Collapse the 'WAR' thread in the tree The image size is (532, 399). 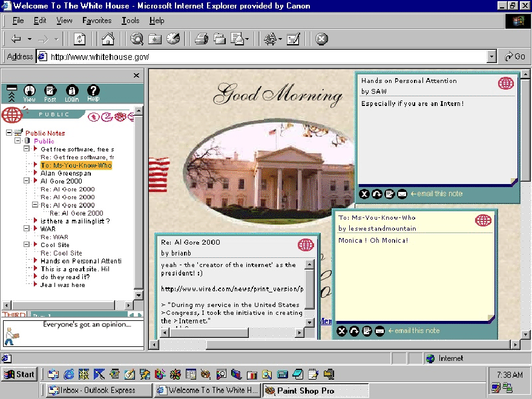(x=27, y=229)
